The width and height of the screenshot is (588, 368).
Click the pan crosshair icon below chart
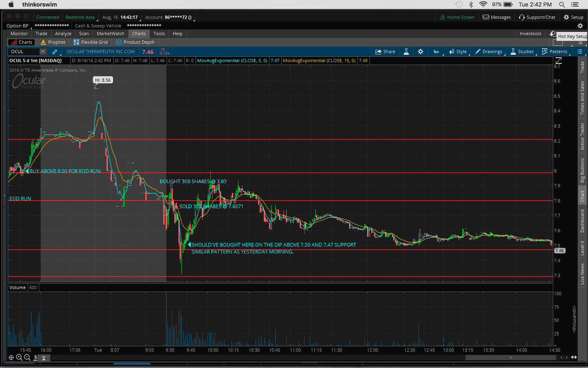(11, 357)
